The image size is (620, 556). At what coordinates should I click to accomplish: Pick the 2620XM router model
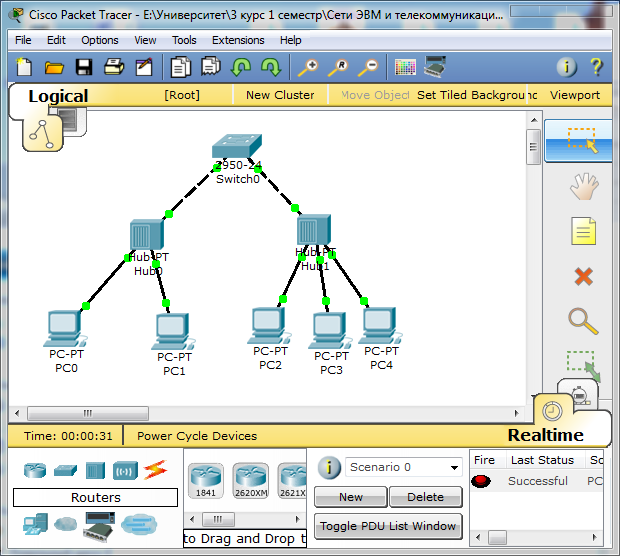[x=251, y=481]
